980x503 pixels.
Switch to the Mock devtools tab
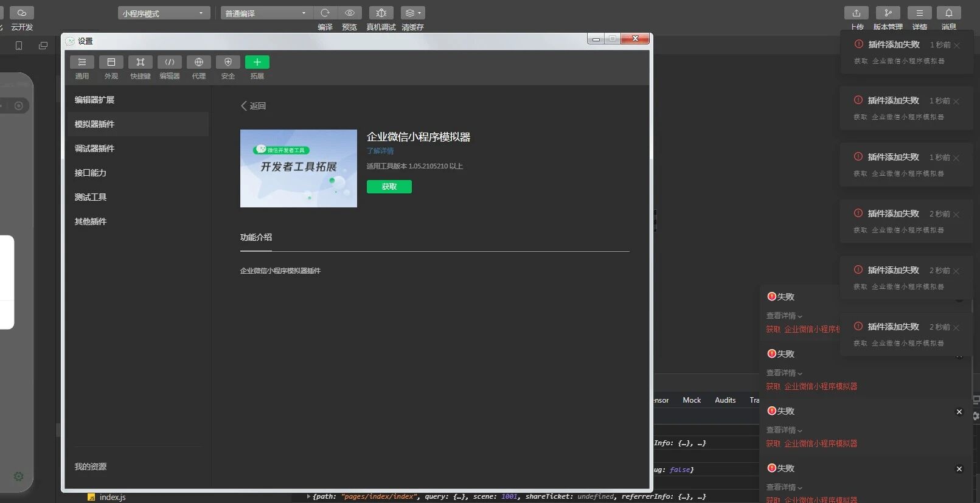click(x=692, y=400)
